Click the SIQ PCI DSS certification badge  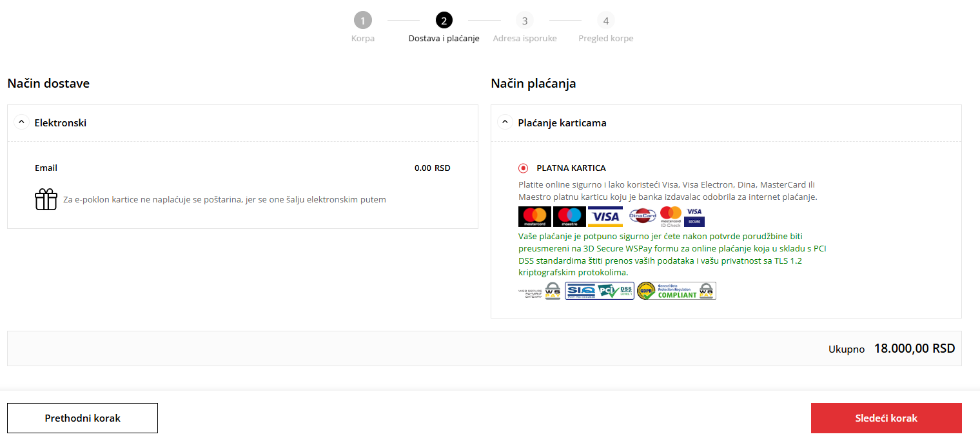tap(599, 291)
